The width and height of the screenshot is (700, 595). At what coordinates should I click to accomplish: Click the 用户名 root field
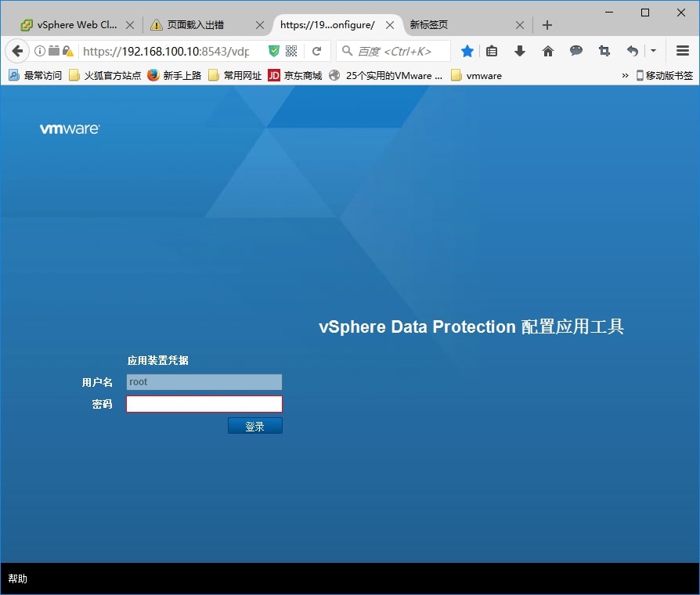204,382
